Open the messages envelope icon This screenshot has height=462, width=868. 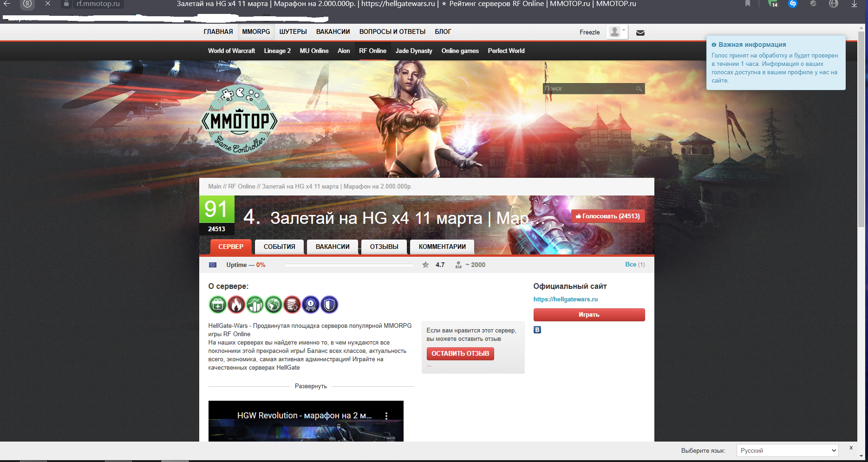[x=640, y=33]
